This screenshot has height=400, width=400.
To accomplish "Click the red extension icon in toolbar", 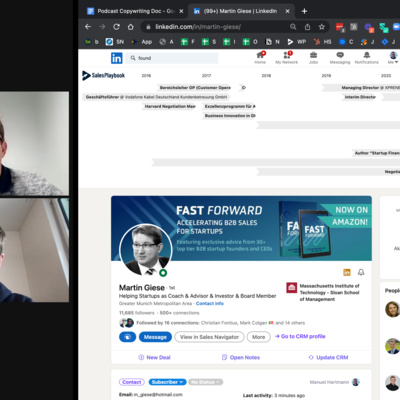I will (340, 27).
